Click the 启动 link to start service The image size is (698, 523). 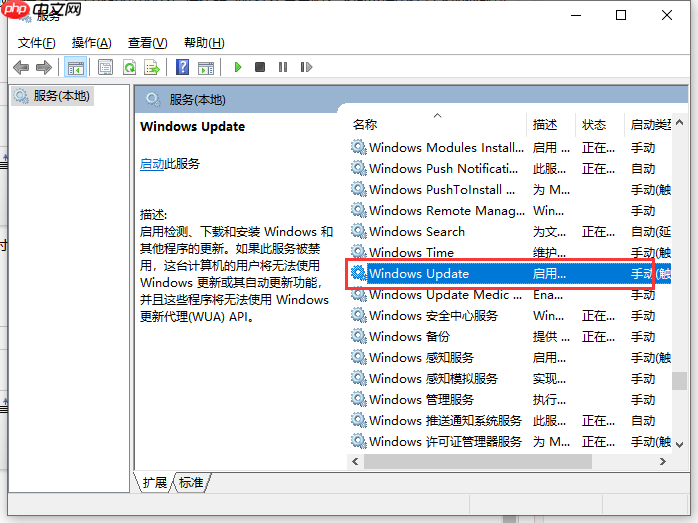point(152,164)
